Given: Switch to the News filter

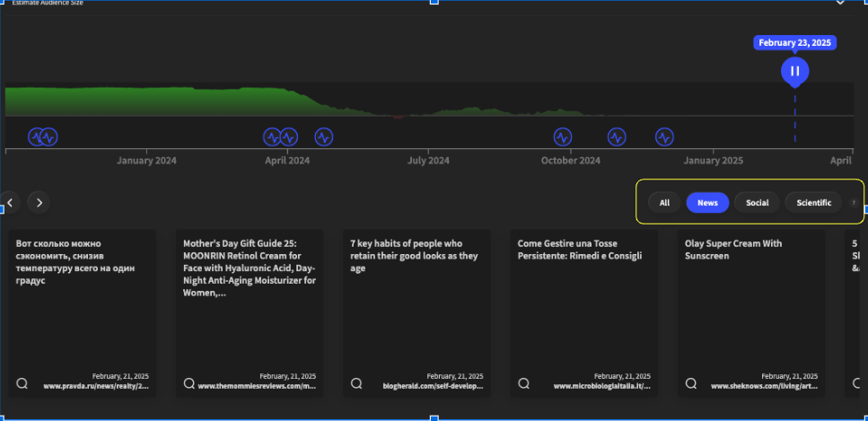Looking at the screenshot, I should (707, 203).
